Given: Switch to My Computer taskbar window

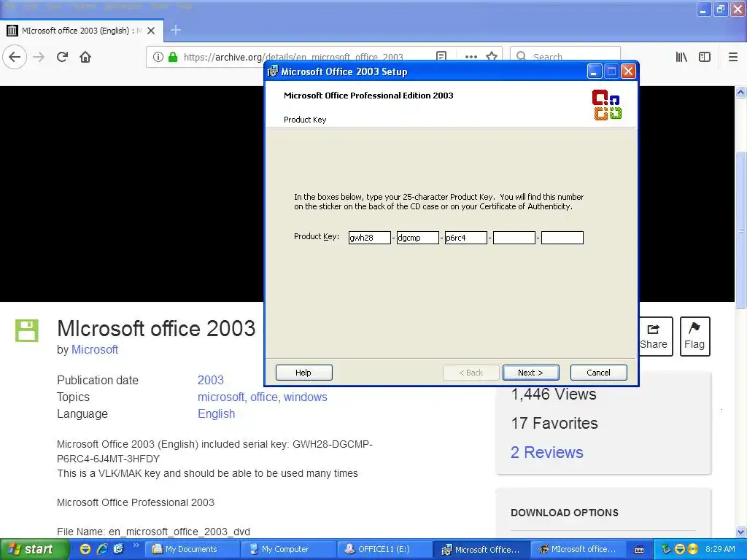Looking at the screenshot, I should [x=288, y=549].
